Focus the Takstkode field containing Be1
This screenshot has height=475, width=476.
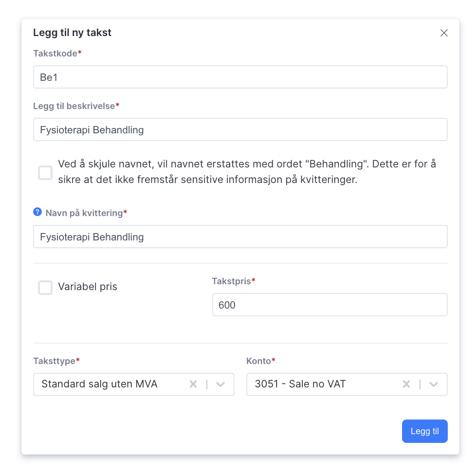pos(240,77)
